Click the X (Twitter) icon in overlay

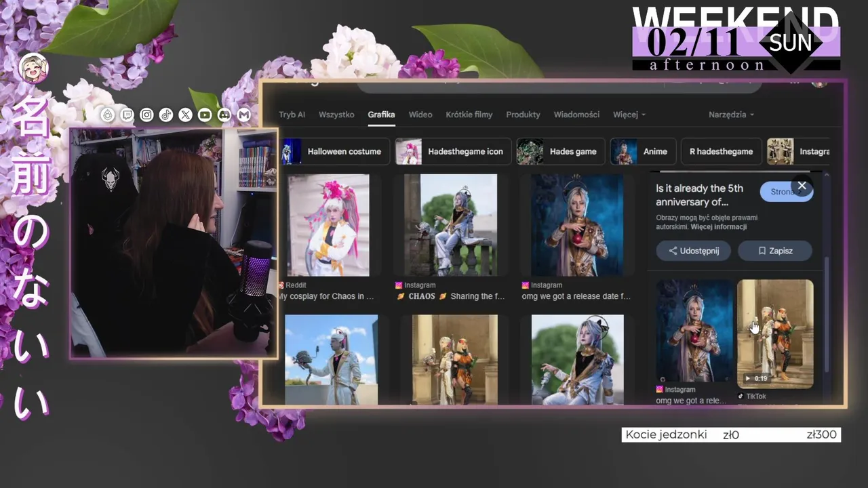tap(186, 115)
